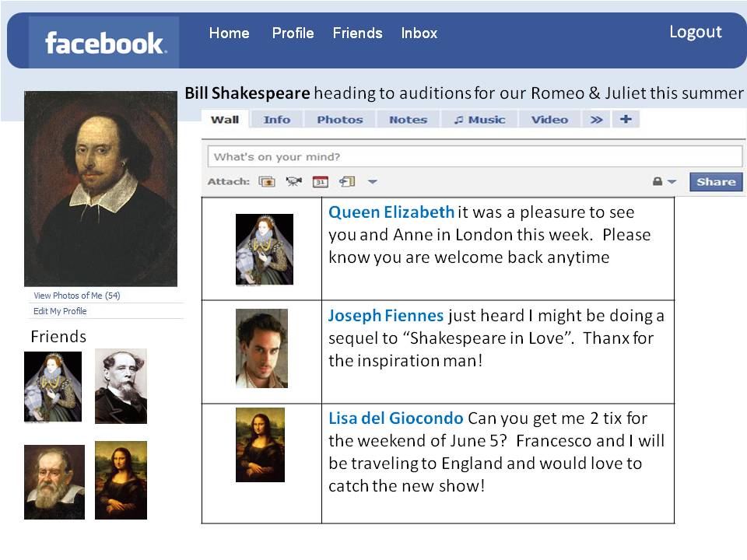Open Queen Elizabeth's profile name link
Viewport: 747px width, 560px height.
(391, 212)
